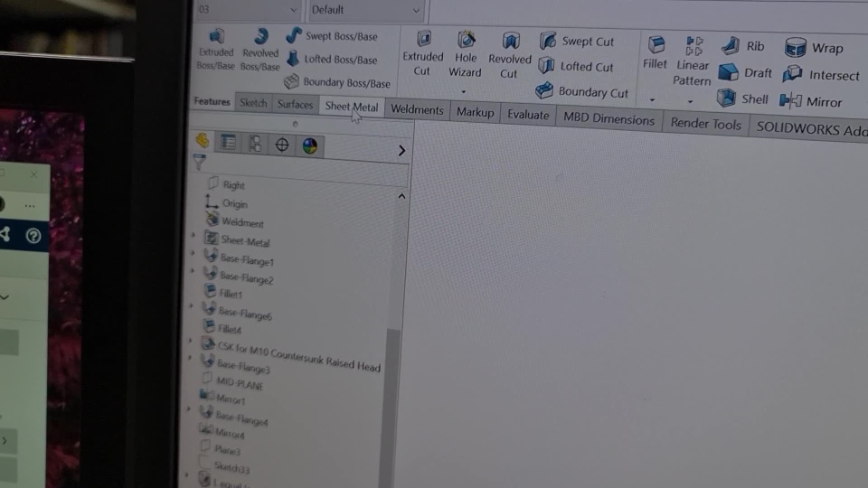Select the Weldment feature in tree

pos(235,221)
